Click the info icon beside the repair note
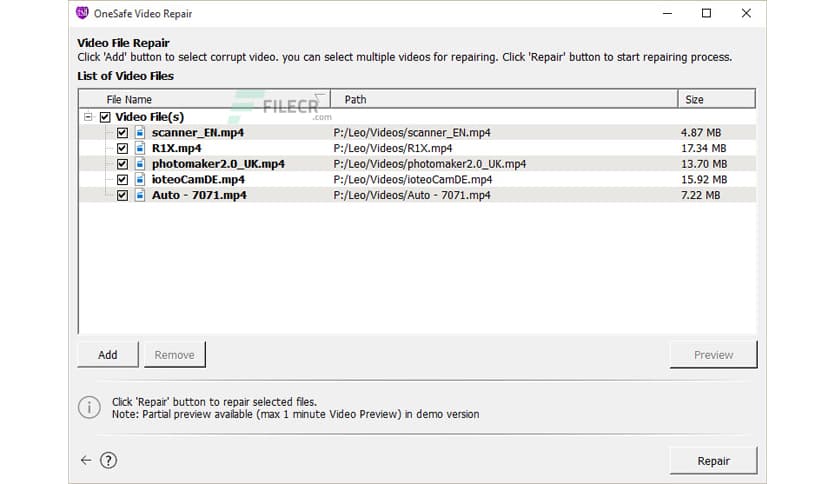 89,408
